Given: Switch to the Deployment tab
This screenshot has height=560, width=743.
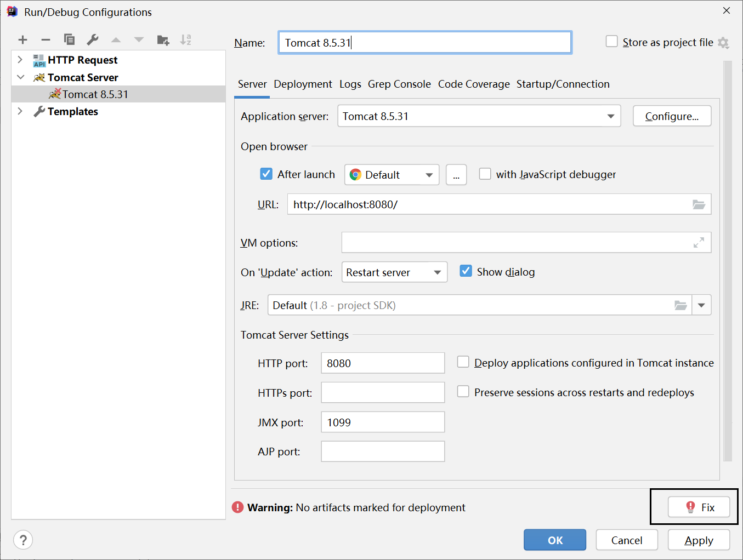Looking at the screenshot, I should tap(303, 84).
